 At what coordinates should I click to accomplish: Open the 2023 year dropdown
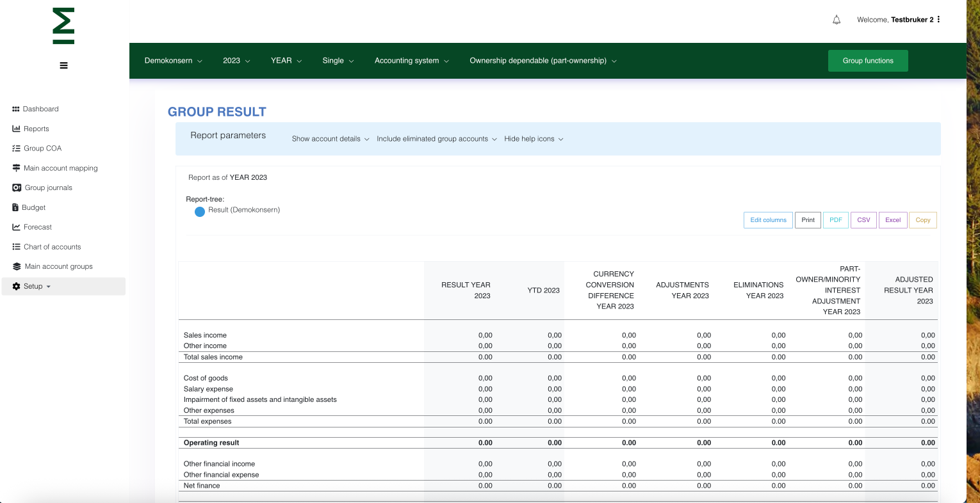(x=236, y=61)
